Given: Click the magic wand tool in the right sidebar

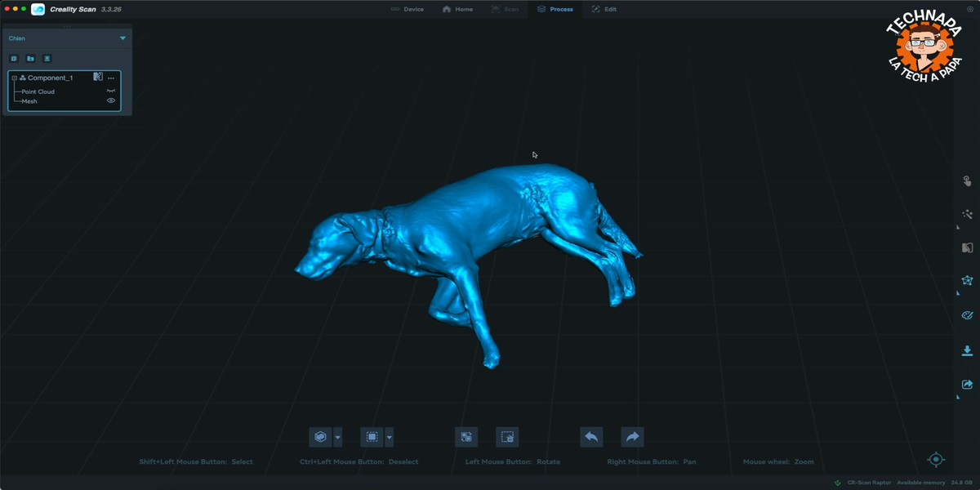Looking at the screenshot, I should click(x=967, y=214).
